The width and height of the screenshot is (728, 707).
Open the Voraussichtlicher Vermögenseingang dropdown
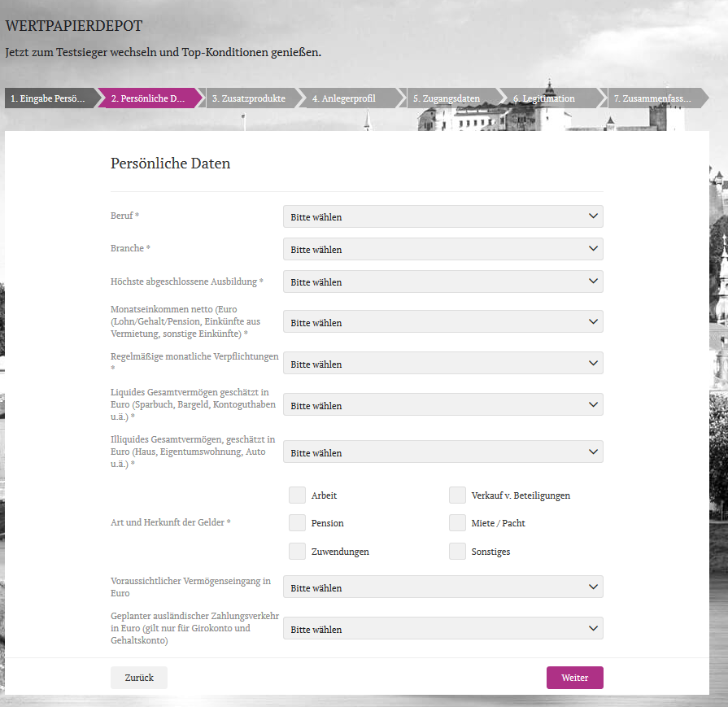[442, 587]
